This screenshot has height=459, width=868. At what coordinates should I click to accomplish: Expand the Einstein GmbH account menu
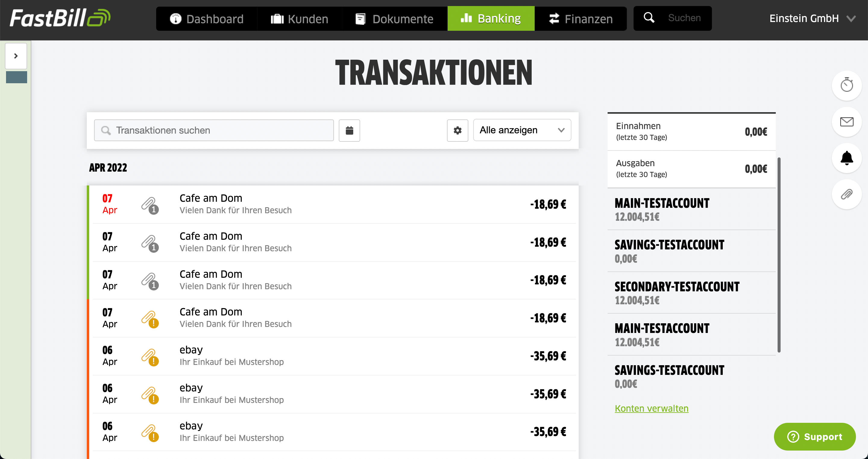pyautogui.click(x=812, y=19)
